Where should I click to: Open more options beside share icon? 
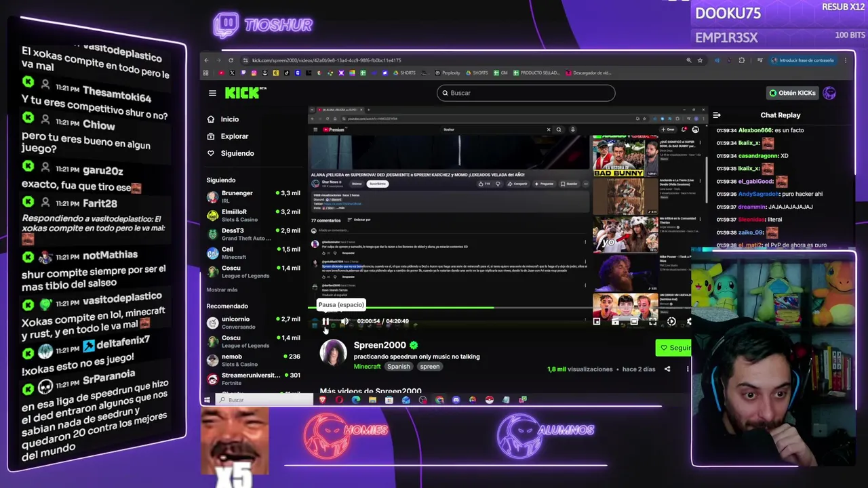pyautogui.click(x=687, y=369)
